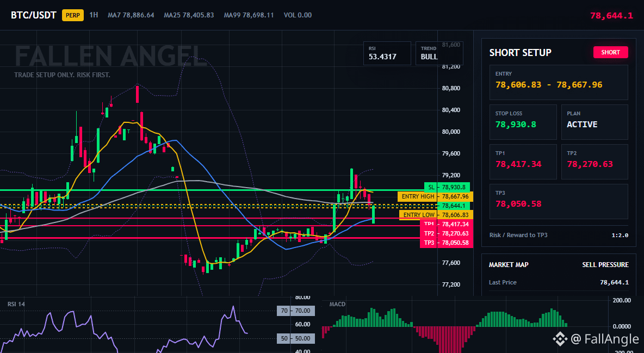
Task: Click the ENTRY LOW 78,606.83 chart tag
Action: tap(436, 215)
